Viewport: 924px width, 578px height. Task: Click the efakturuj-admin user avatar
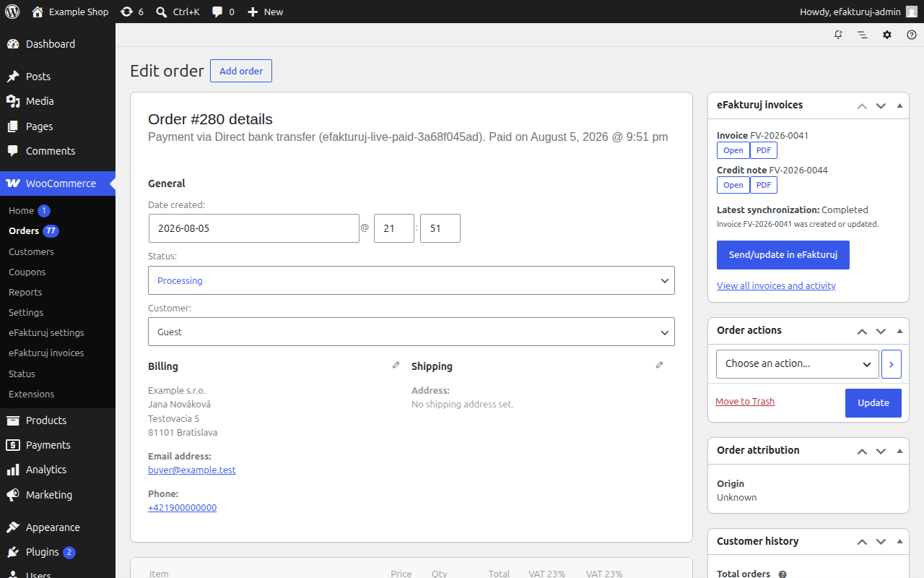912,12
